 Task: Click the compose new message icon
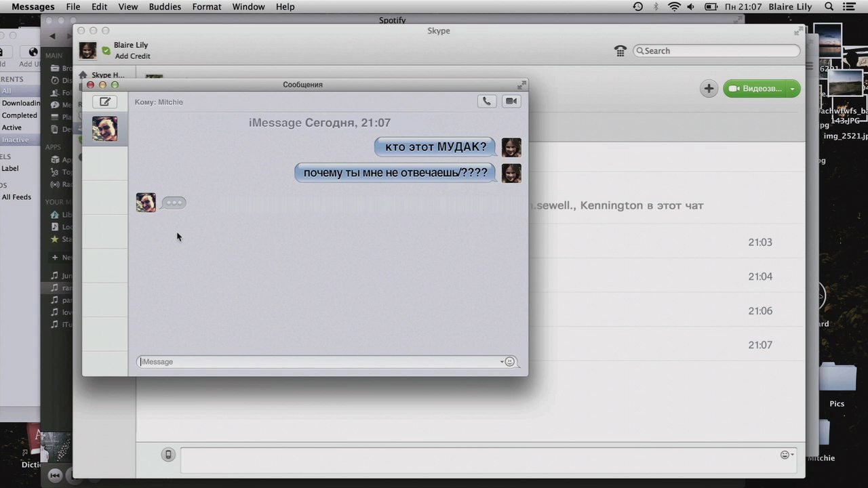point(104,102)
